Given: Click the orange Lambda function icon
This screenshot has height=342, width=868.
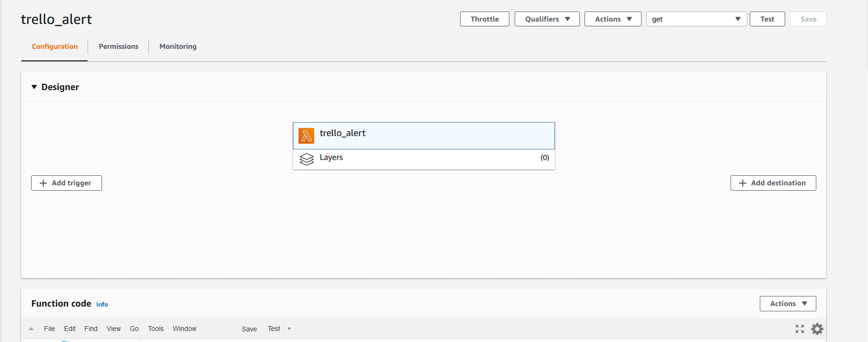Looking at the screenshot, I should point(306,136).
